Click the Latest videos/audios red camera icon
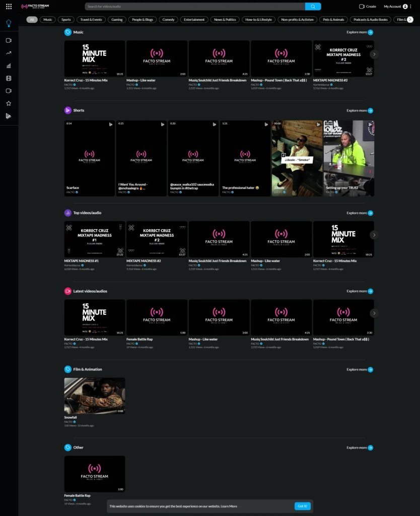The width and height of the screenshot is (420, 516). (x=68, y=291)
